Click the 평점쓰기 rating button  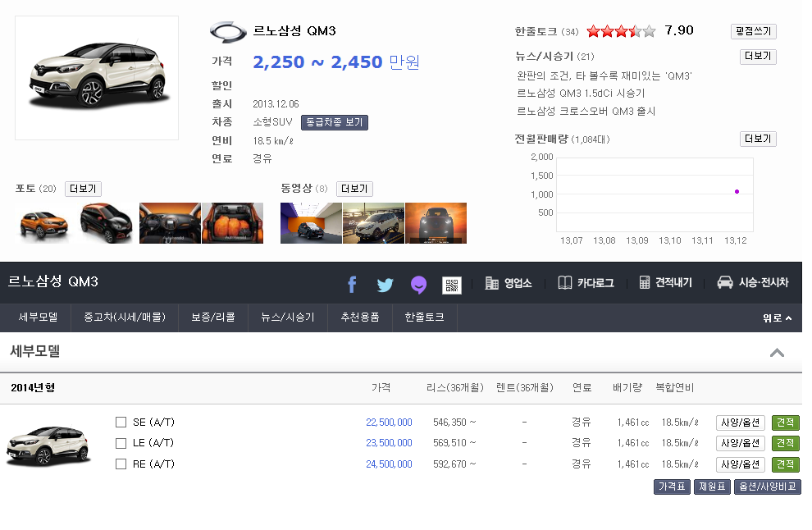(757, 30)
